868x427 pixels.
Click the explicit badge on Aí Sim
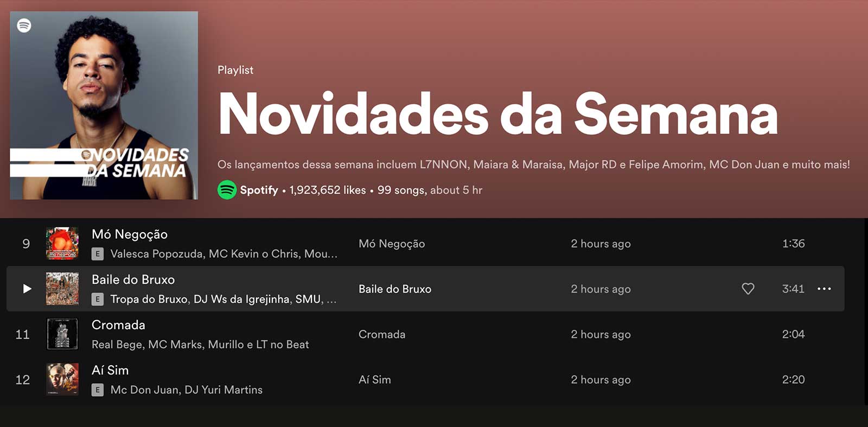tap(98, 390)
